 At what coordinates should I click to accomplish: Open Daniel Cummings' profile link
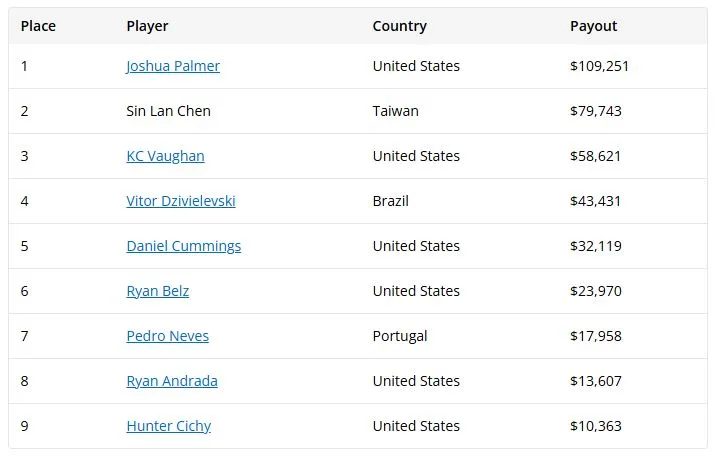coord(184,246)
